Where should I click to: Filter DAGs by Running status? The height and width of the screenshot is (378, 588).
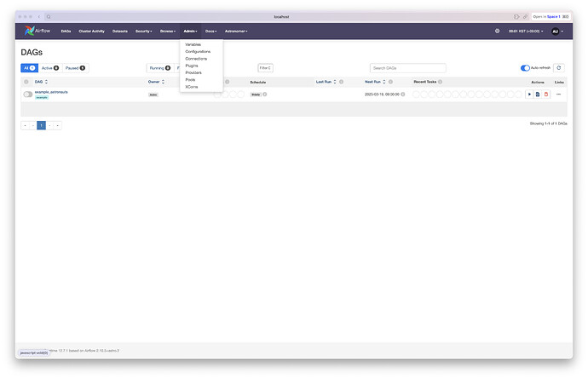(x=159, y=68)
